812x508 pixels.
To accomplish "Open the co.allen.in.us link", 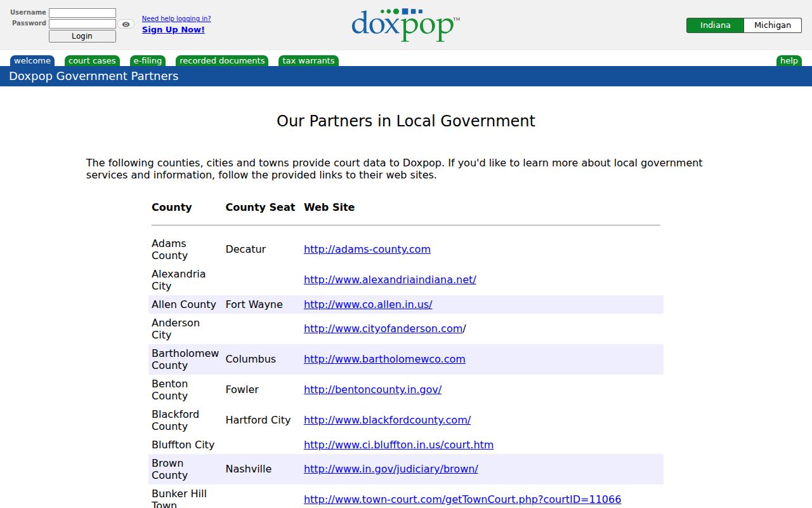I will click(368, 305).
